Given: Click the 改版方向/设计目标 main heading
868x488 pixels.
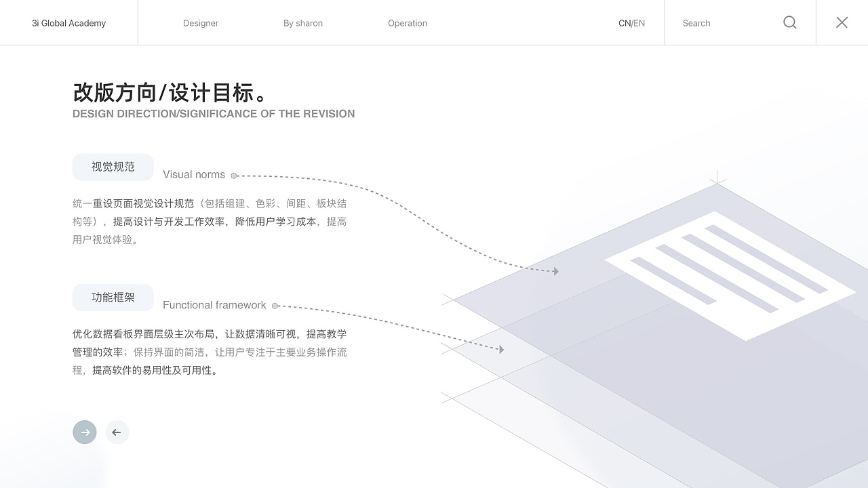Looking at the screenshot, I should coord(168,93).
